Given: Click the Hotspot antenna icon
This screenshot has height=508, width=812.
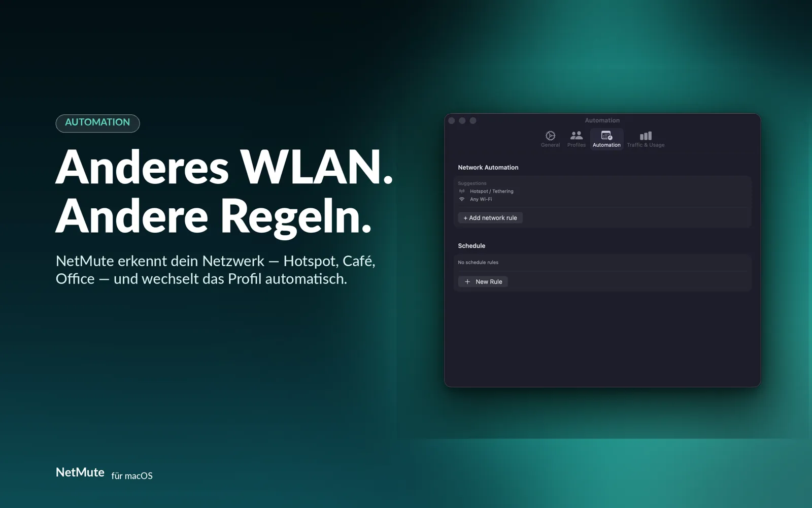Looking at the screenshot, I should (462, 192).
